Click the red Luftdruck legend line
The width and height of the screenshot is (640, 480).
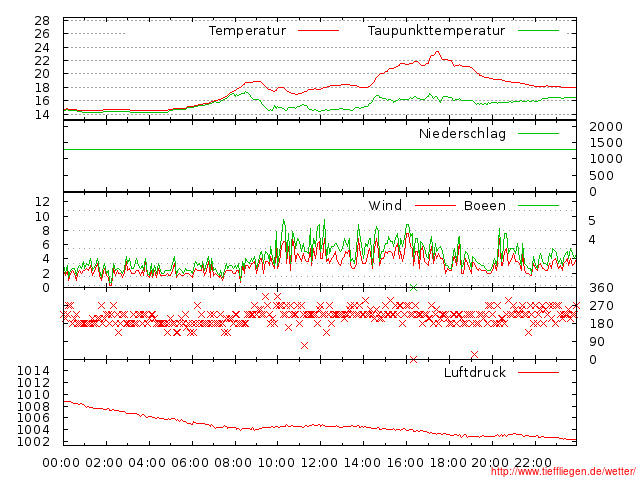click(x=538, y=372)
